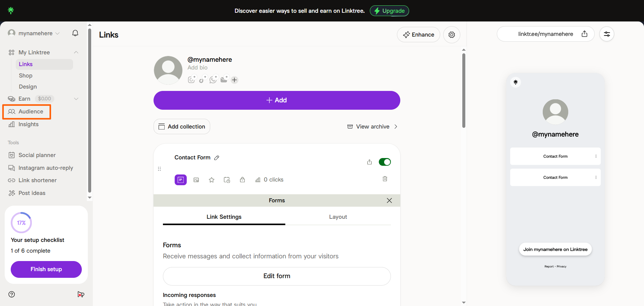Image resolution: width=644 pixels, height=306 pixels.
Task: View 0 clicks analytics
Action: click(269, 180)
